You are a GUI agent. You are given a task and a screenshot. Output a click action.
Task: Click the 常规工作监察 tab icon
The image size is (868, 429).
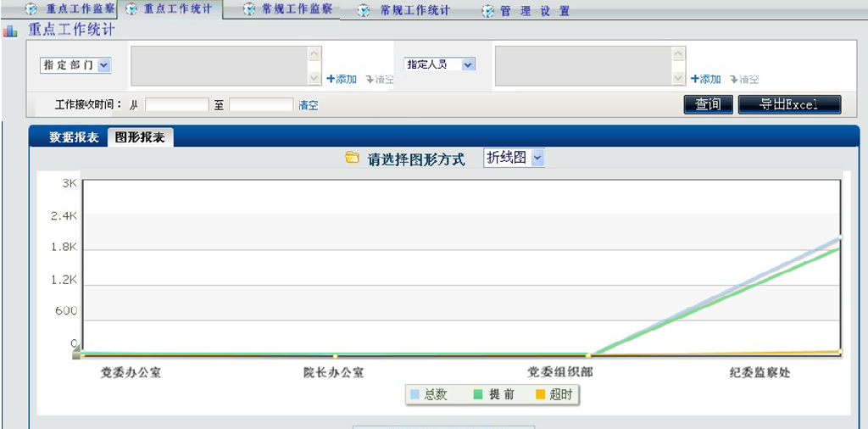[248, 10]
